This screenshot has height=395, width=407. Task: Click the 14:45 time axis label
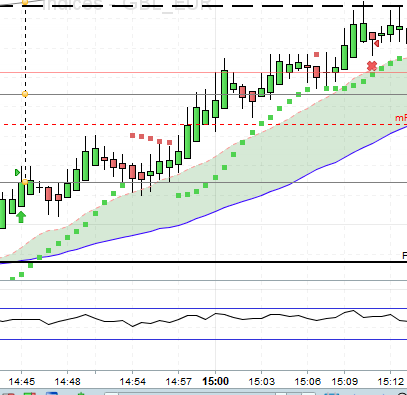(x=22, y=381)
